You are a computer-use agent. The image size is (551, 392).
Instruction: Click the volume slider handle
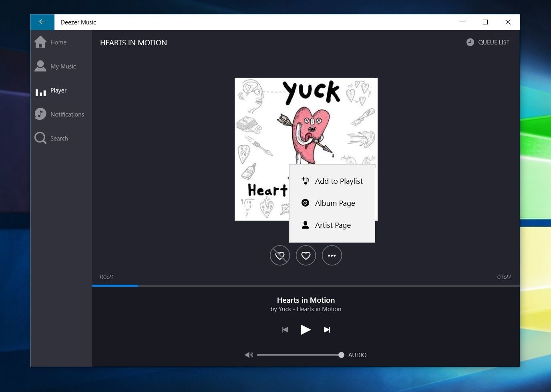341,355
